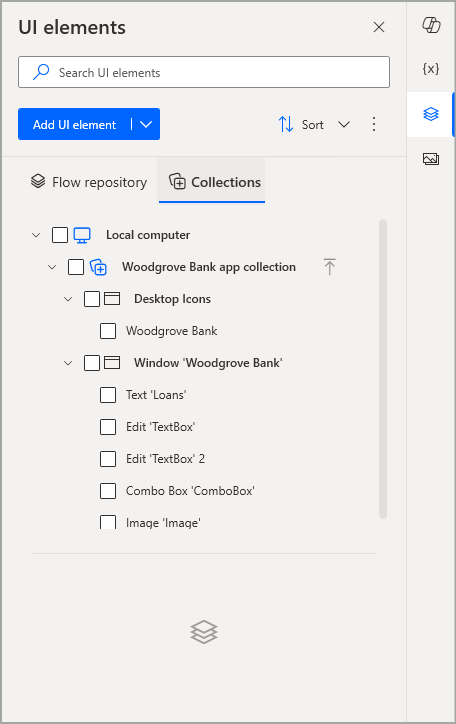Screen dimensions: 456x724
Task: Switch to Collections tab
Action: 212,182
